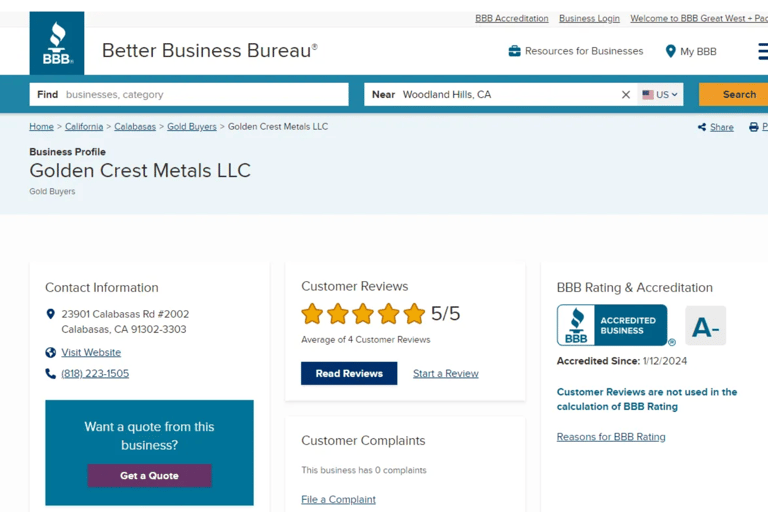Open the US country dropdown
Viewport: 768px width, 512px height.
660,95
